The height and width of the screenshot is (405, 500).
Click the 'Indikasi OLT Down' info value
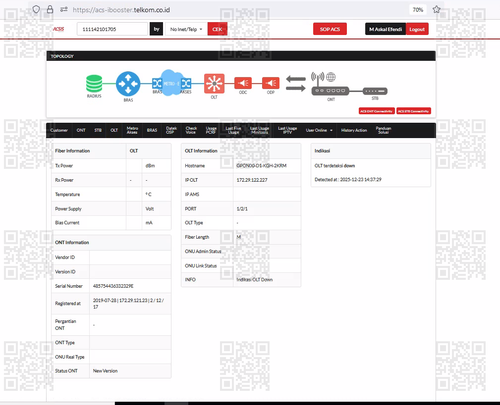pyautogui.click(x=255, y=280)
